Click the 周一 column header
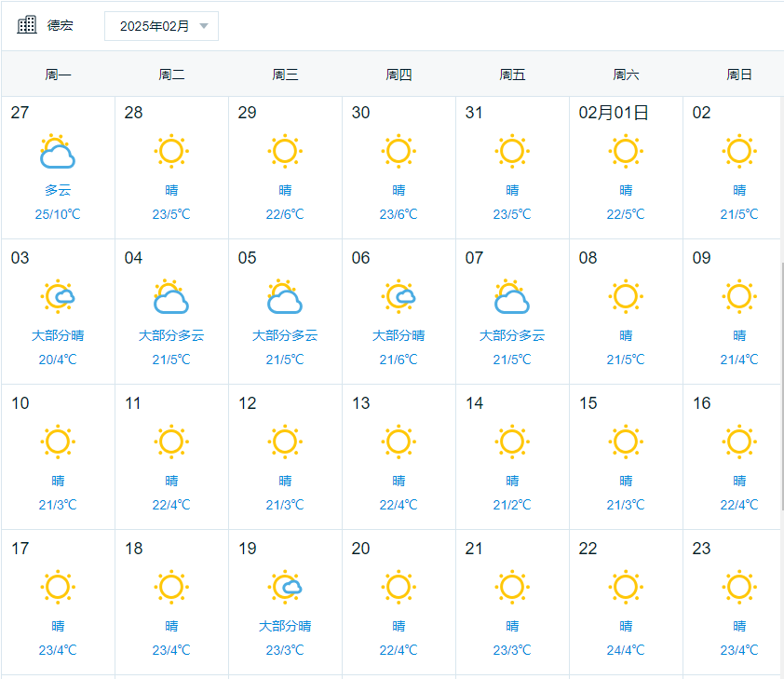The image size is (784, 679). coord(58,75)
